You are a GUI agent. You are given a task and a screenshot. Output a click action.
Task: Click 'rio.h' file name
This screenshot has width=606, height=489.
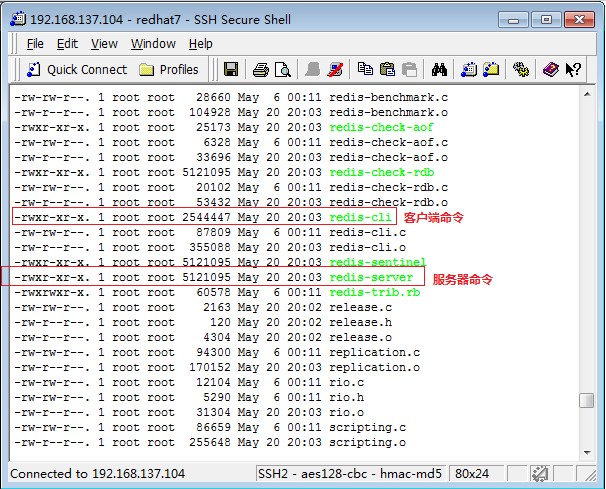tap(347, 397)
